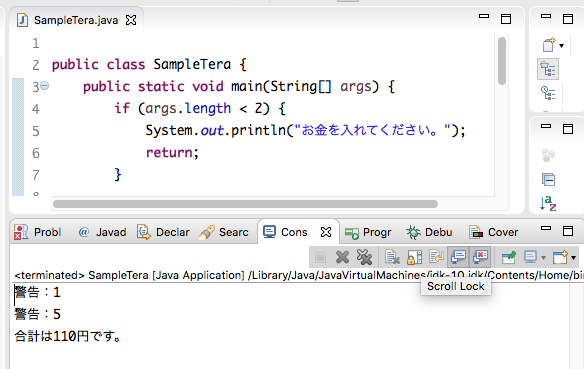Click grayed-out circles icon in outline panel
584x369 pixels.
pos(548,156)
